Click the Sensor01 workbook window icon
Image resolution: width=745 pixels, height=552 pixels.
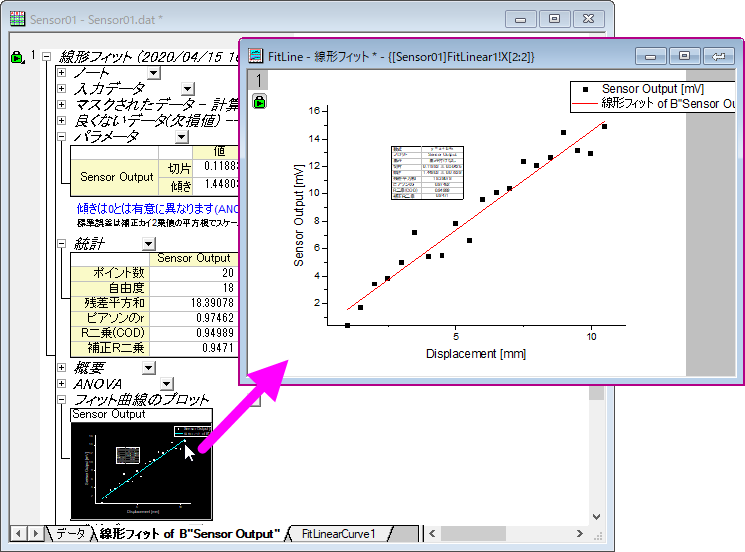[18, 19]
